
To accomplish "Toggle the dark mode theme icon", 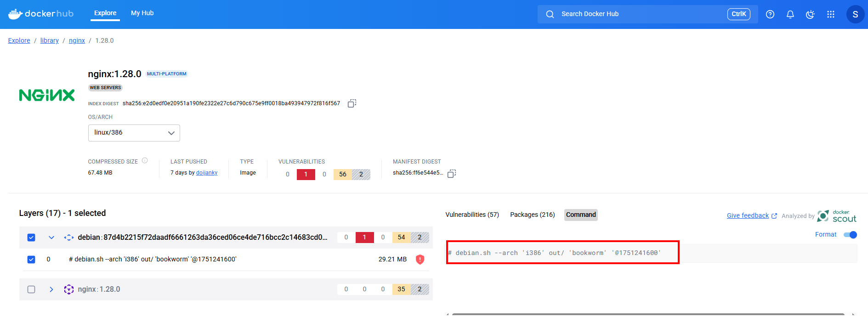I will (x=811, y=14).
